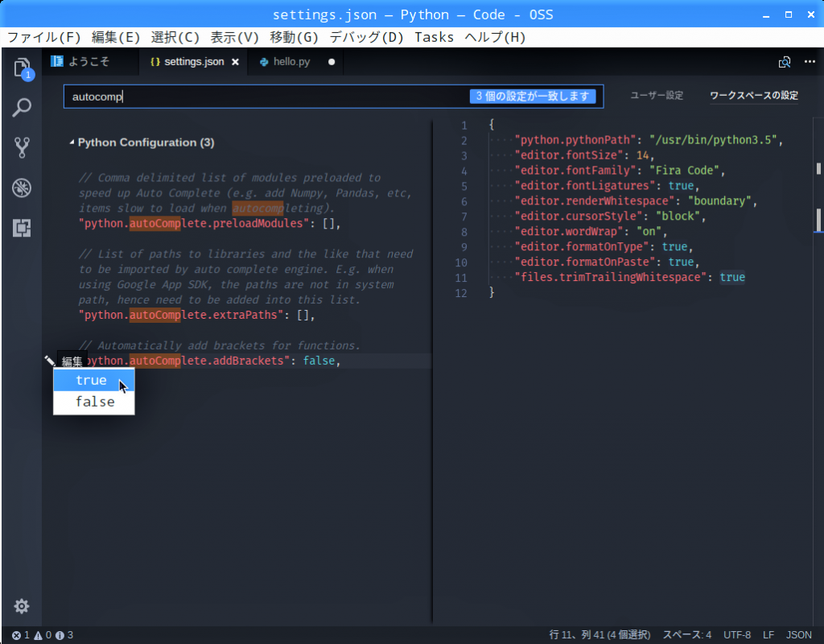
Task: Switch to the settings.json tab
Action: point(193,62)
